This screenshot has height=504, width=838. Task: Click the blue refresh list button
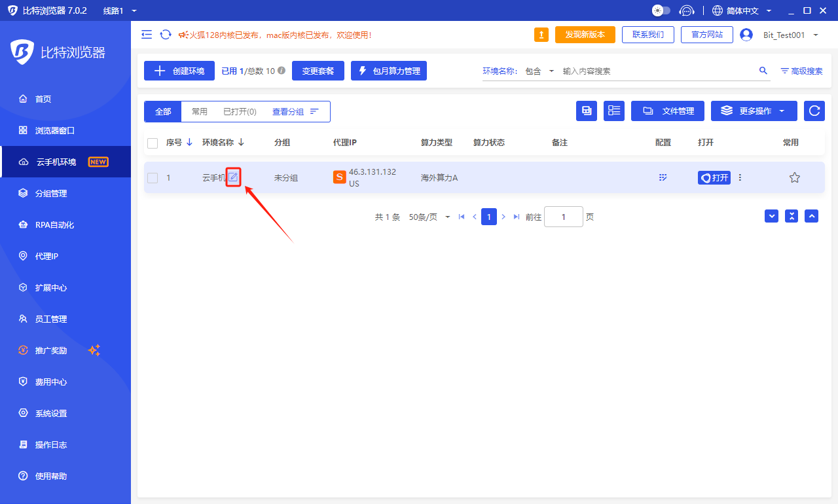814,111
